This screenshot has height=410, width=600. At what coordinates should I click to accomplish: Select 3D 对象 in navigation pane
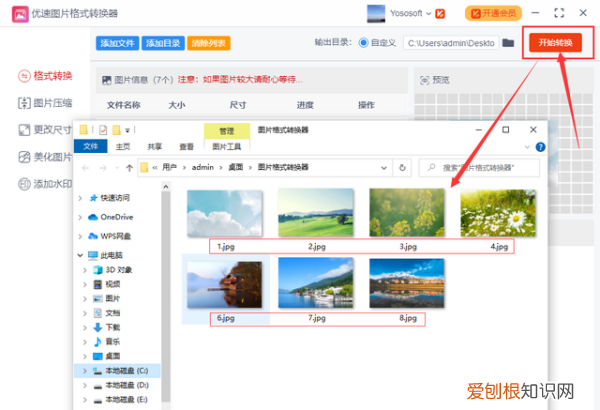tap(112, 270)
